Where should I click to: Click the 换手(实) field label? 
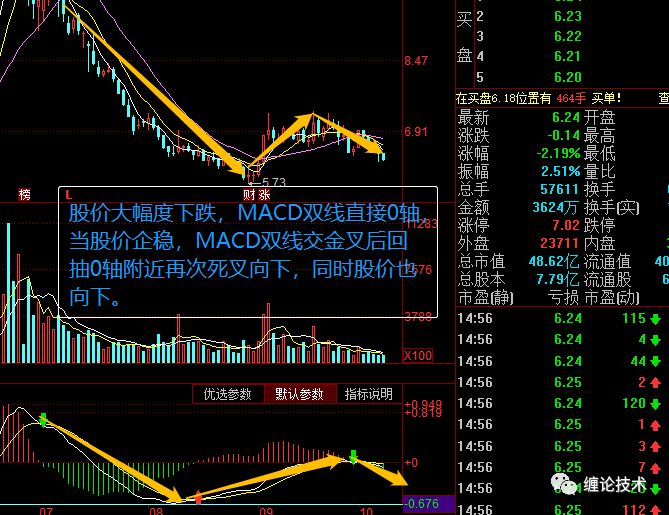[x=612, y=207]
